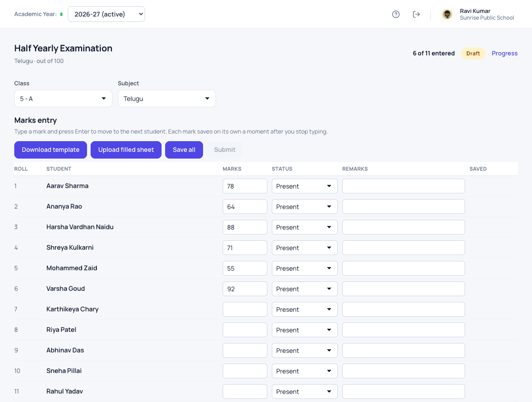Select the marks field for Abhinav Das
The width and height of the screenshot is (532, 402).
click(245, 350)
